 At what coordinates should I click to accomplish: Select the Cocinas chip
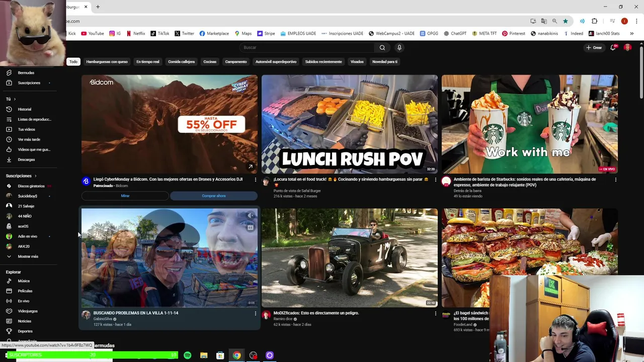(x=210, y=62)
